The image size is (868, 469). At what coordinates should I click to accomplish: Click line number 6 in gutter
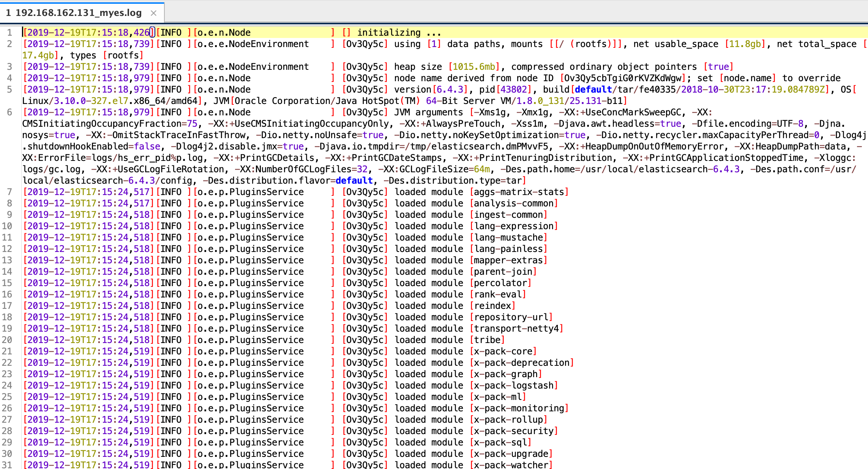pyautogui.click(x=9, y=112)
